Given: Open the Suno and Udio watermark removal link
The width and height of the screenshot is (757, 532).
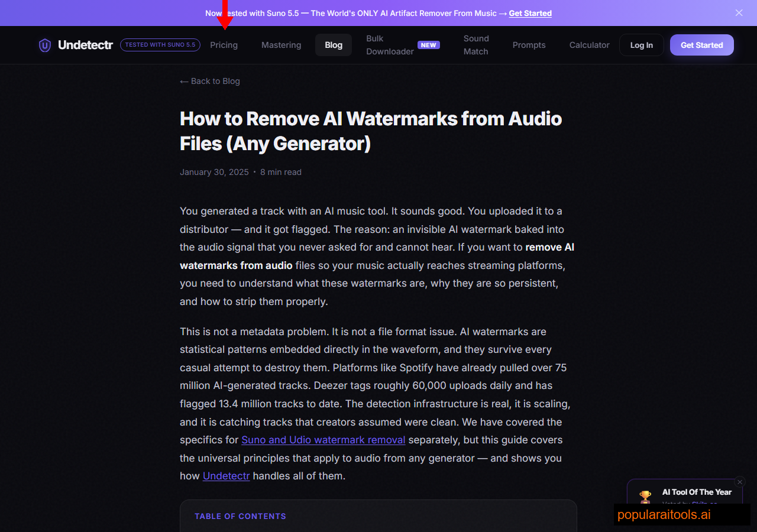Looking at the screenshot, I should [323, 440].
